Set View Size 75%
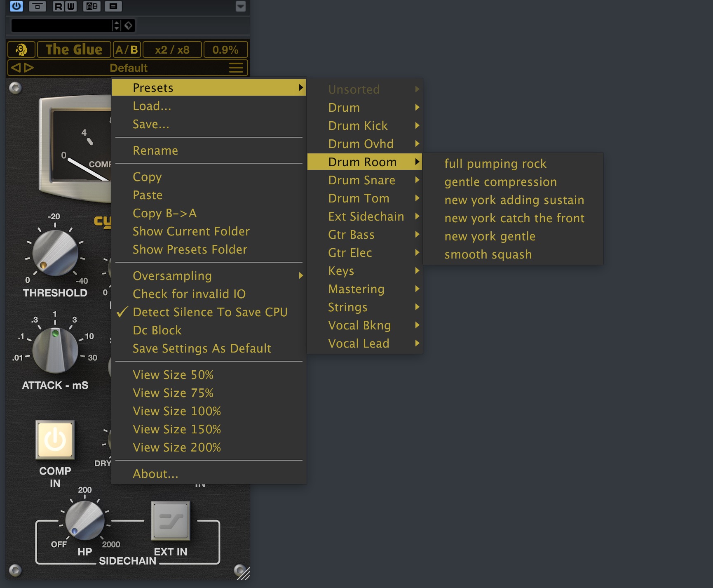 pyautogui.click(x=209, y=393)
